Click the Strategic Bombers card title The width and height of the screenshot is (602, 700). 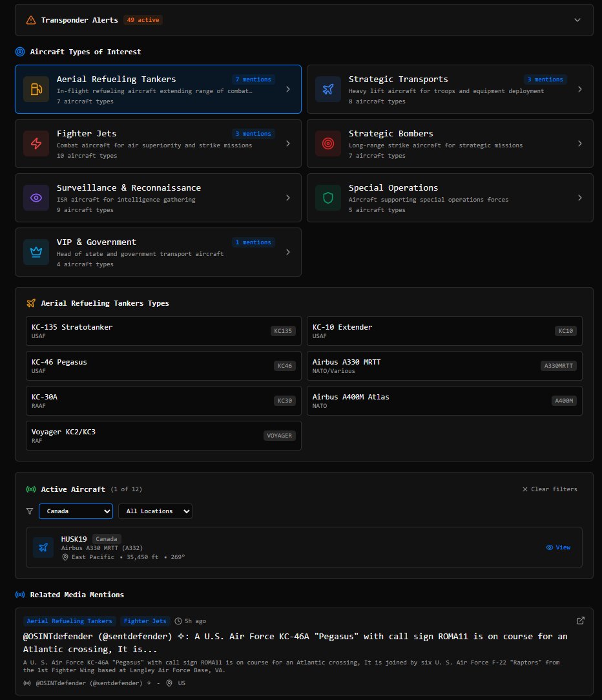tap(391, 134)
